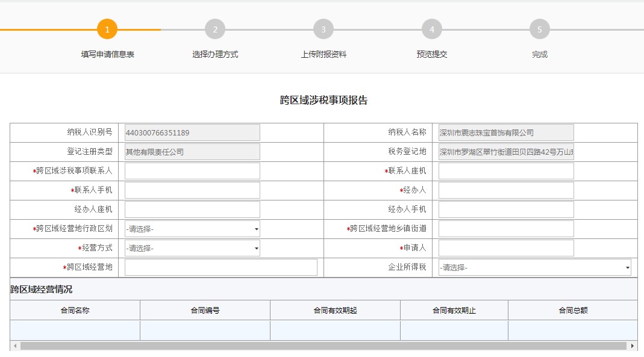
Task: Focus the 联系人座机 text field
Action: pos(506,171)
